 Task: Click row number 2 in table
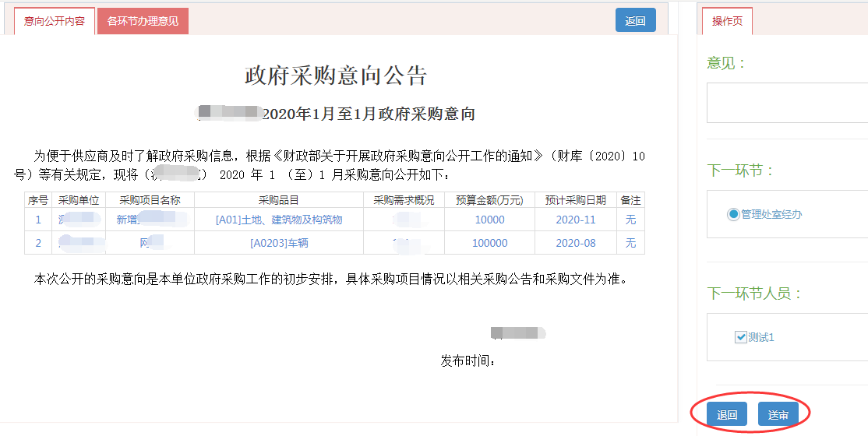click(x=38, y=243)
